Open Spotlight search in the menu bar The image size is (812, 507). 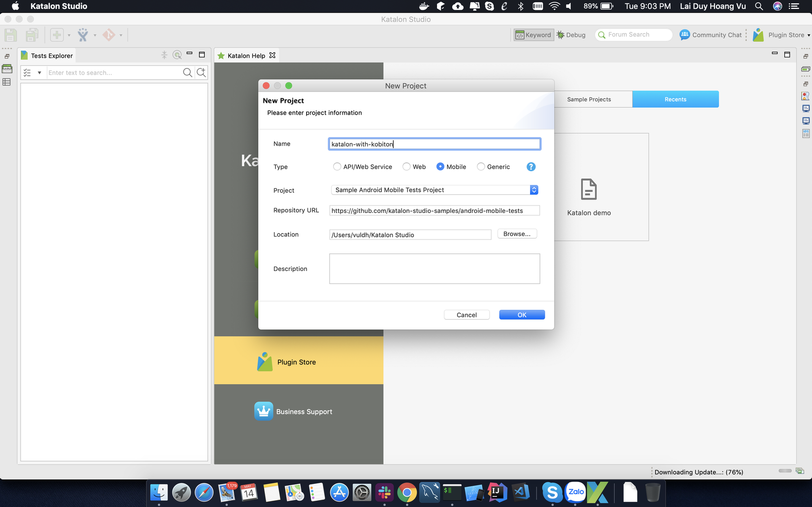[x=759, y=6]
